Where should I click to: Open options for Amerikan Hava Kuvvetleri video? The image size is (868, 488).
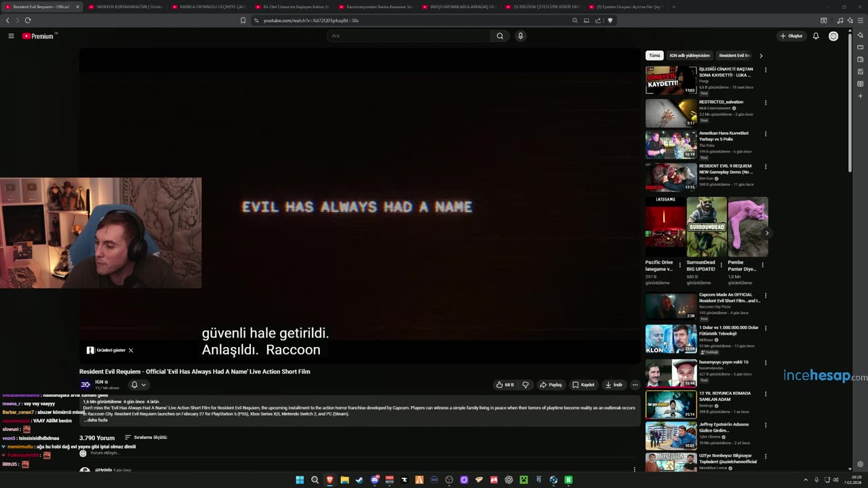click(x=766, y=134)
